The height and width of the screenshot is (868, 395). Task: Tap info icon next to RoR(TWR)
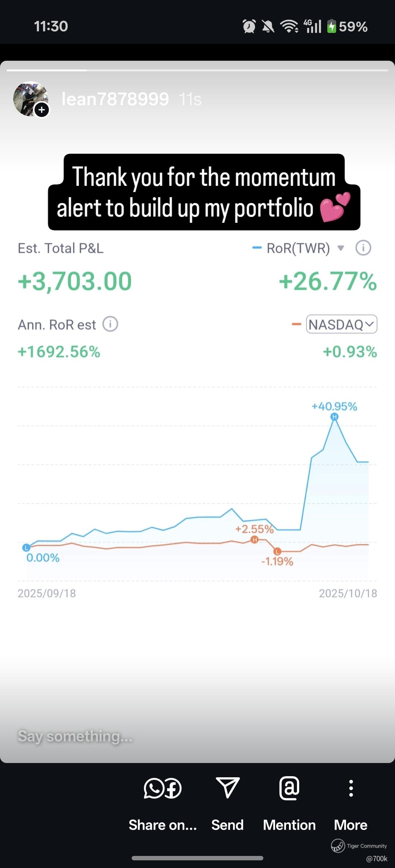(x=363, y=248)
